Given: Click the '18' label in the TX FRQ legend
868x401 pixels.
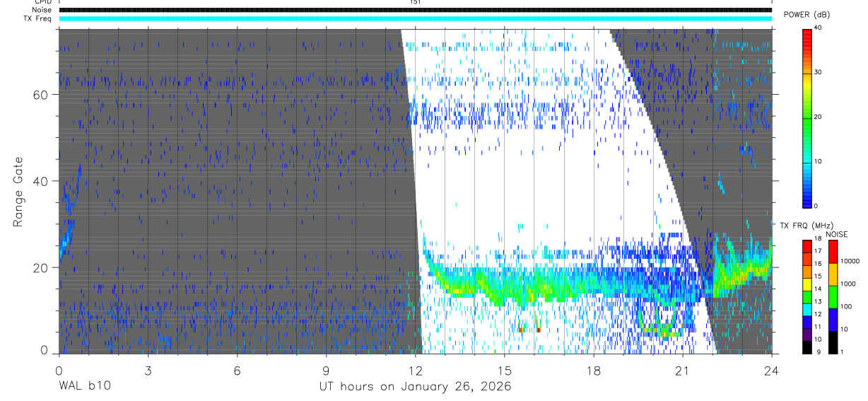Looking at the screenshot, I should 818,239.
